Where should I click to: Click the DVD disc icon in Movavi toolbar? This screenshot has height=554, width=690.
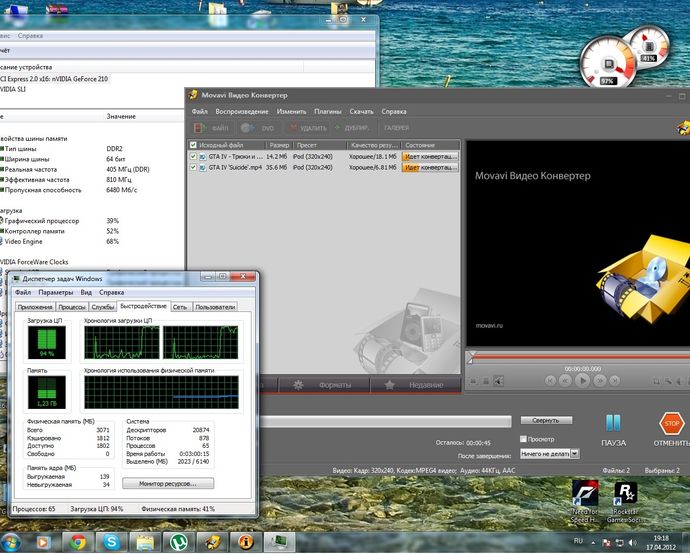tap(247, 128)
